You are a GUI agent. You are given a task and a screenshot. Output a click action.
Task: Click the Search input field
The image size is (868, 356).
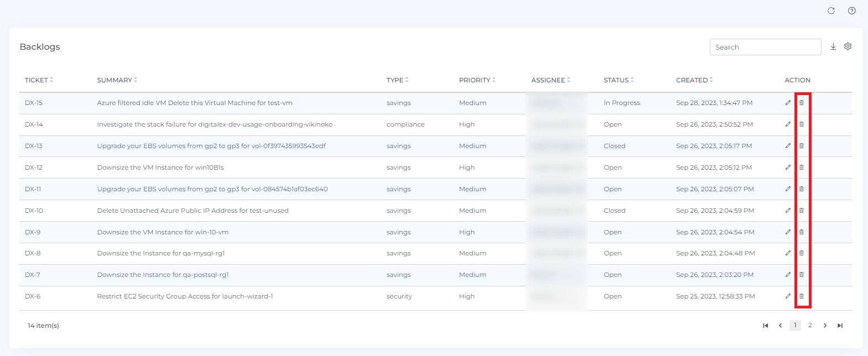pyautogui.click(x=765, y=48)
